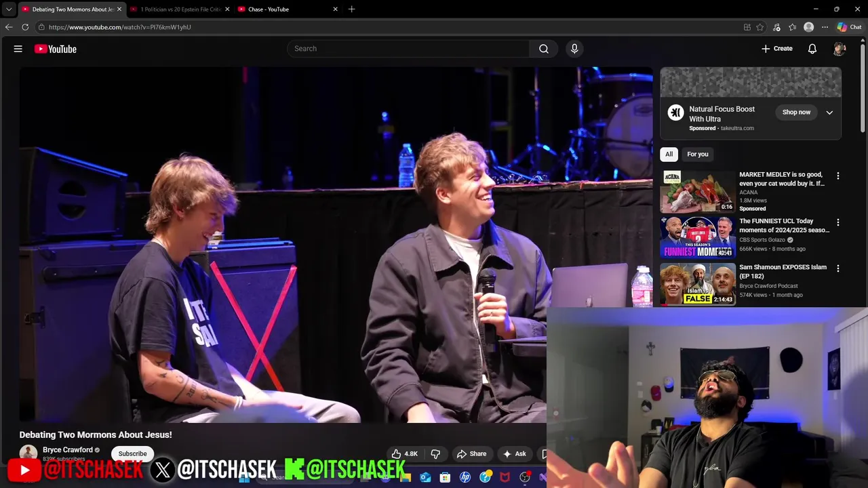Open the YouTube guide hamburger menu

pyautogui.click(x=18, y=49)
